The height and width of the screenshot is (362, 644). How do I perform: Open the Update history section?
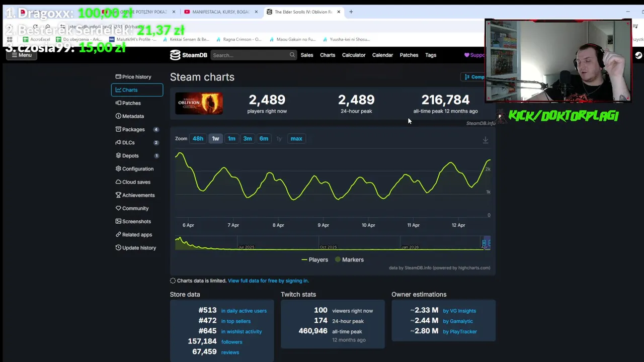[137, 247]
